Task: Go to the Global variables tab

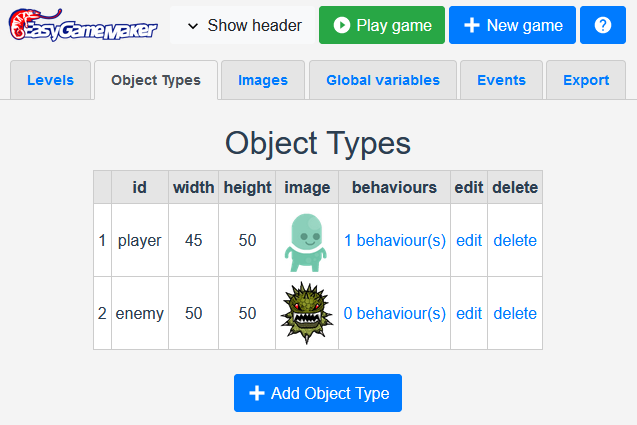Action: [x=382, y=80]
